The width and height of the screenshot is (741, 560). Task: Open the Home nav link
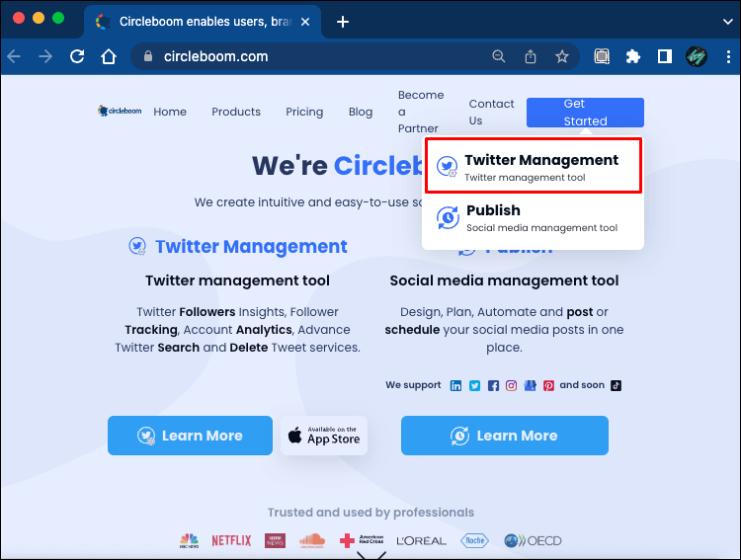point(170,112)
